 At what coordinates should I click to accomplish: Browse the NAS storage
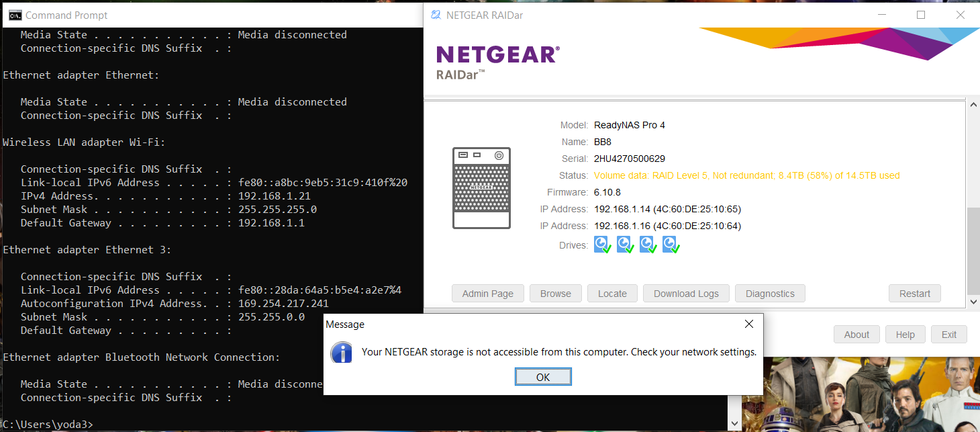[x=555, y=293]
